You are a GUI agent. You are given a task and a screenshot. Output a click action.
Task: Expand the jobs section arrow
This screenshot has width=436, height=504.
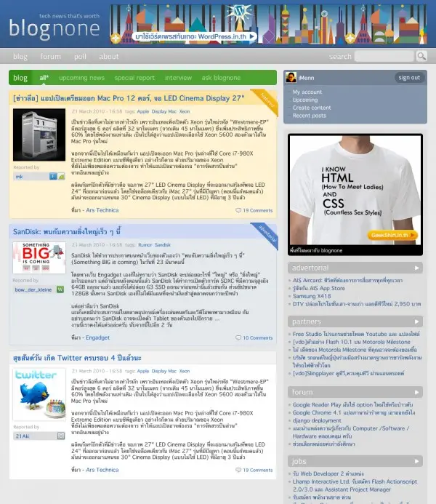point(416,461)
